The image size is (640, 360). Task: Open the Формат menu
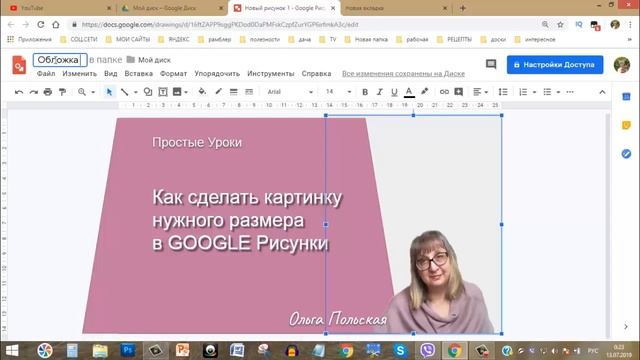173,74
